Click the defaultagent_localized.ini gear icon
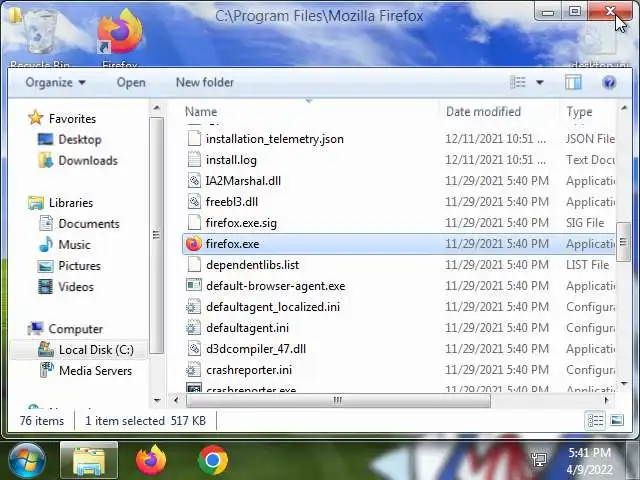Screen dimensions: 640x480 194,307
